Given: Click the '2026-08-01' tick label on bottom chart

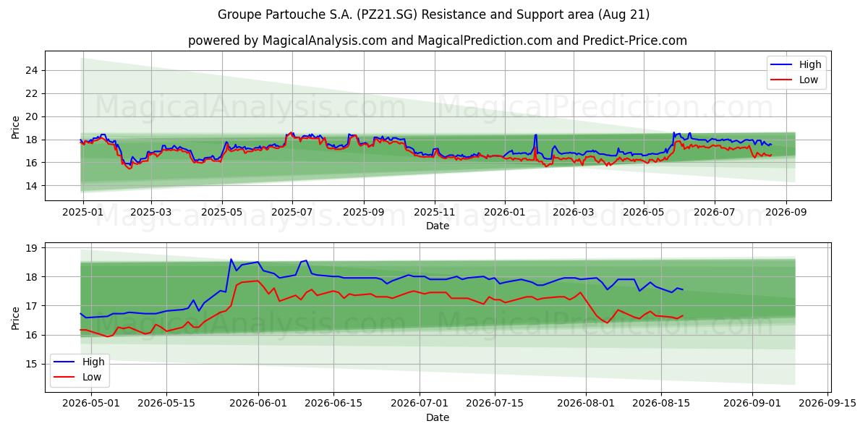Looking at the screenshot, I should [x=586, y=404].
